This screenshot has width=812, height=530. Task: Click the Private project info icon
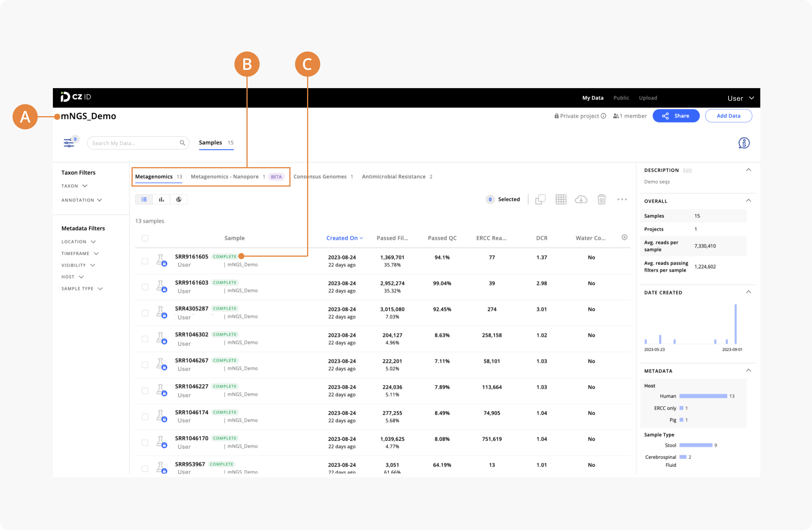coord(604,116)
